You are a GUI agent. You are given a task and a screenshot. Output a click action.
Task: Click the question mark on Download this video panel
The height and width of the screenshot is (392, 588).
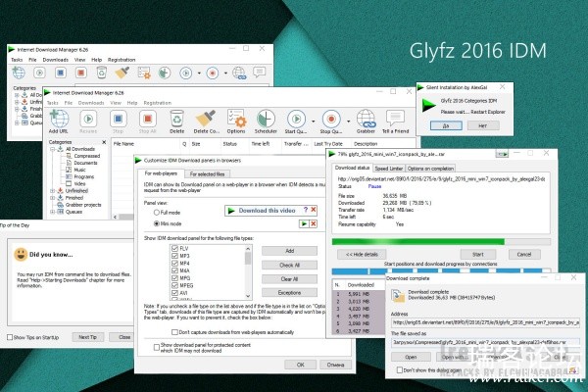[x=306, y=210]
